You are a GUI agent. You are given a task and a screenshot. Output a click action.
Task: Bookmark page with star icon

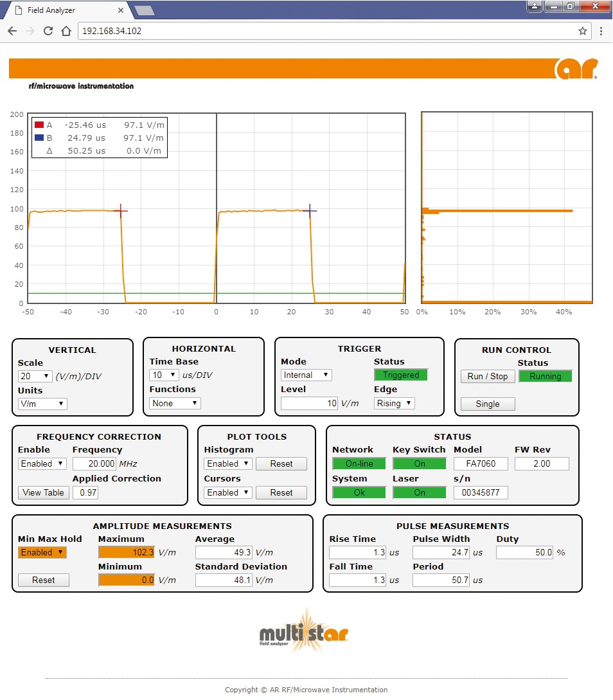(582, 31)
